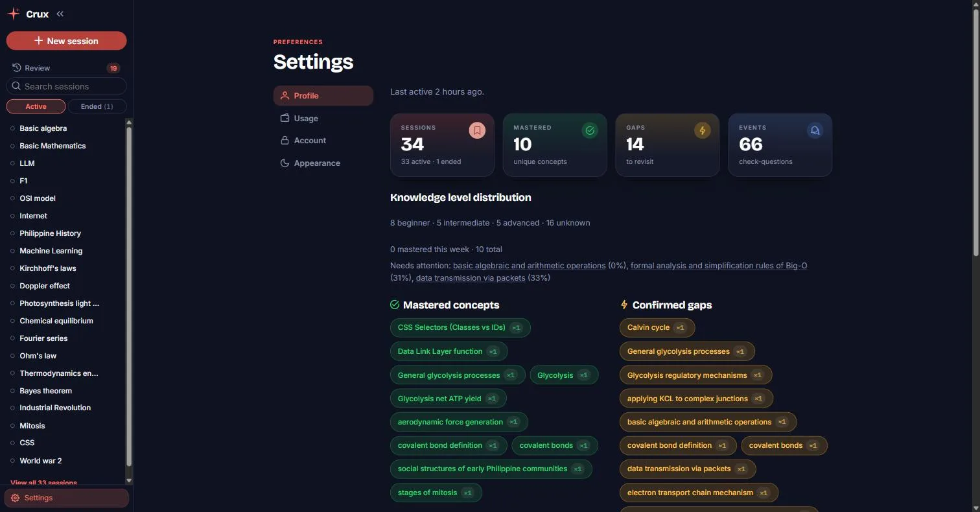Open 'data transmission via packets' needs-attention link
Viewport: 980px width, 512px height.
(x=471, y=277)
